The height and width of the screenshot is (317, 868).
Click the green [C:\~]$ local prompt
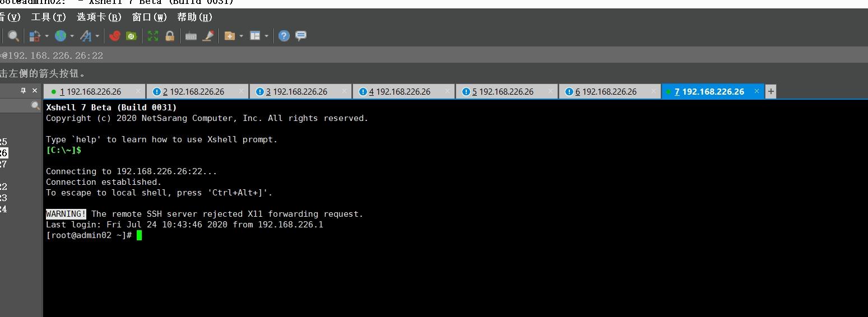click(63, 150)
